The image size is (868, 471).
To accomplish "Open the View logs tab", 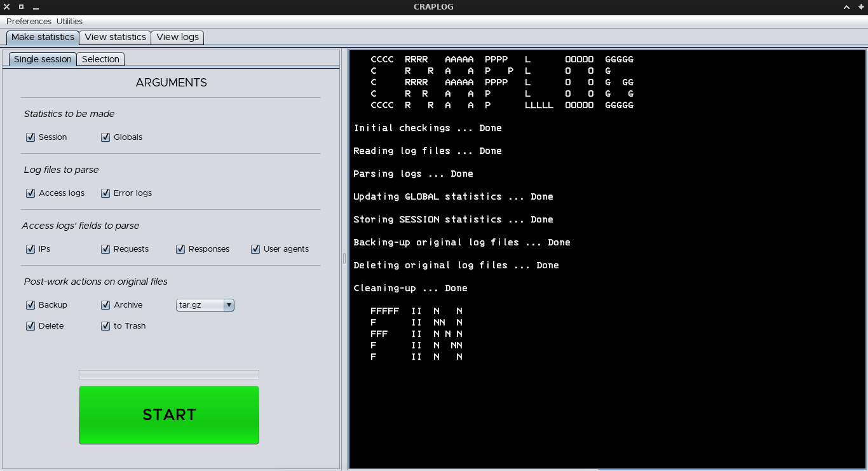I will point(177,37).
